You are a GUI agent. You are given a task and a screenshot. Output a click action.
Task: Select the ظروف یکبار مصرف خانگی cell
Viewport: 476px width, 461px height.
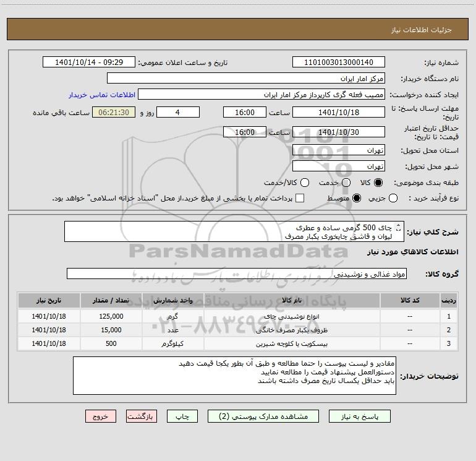point(292,330)
